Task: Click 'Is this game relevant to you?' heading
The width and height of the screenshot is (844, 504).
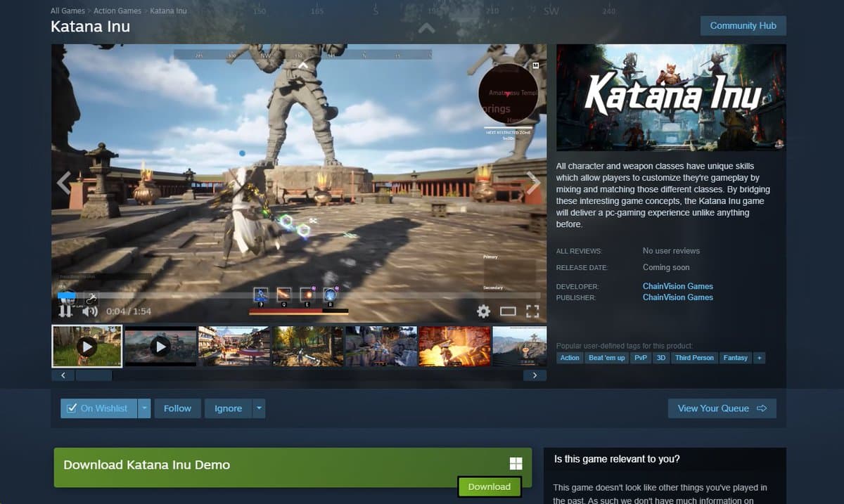Action: pos(617,459)
